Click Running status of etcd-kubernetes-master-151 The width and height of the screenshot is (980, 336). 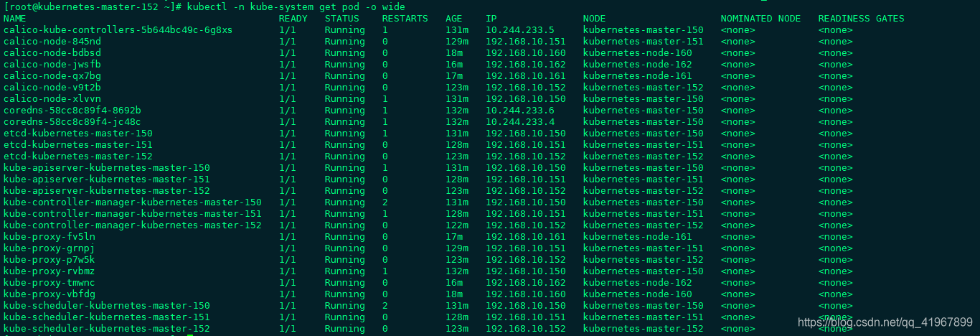pos(345,144)
